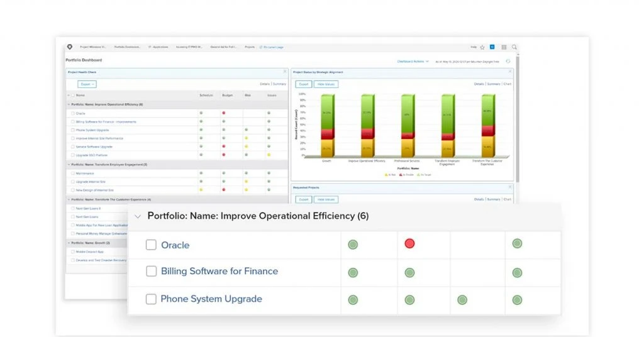Click the pin current page icon
The image size is (644, 337).
[x=261, y=47]
